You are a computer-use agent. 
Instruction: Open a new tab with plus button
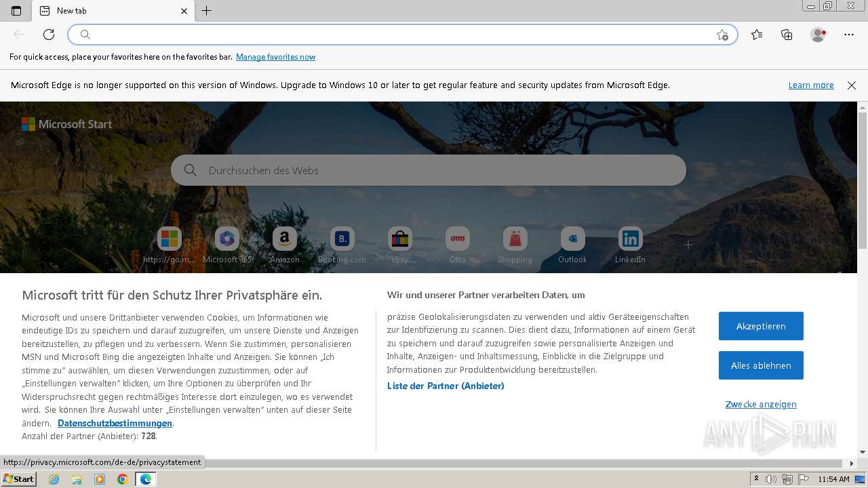coord(207,11)
